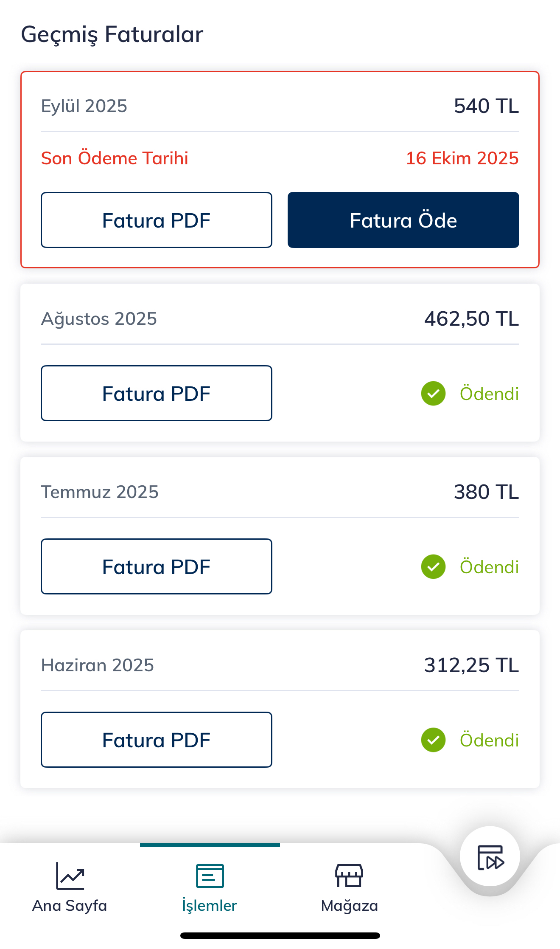Tap the 16 Ekim 2025 due date

[462, 158]
